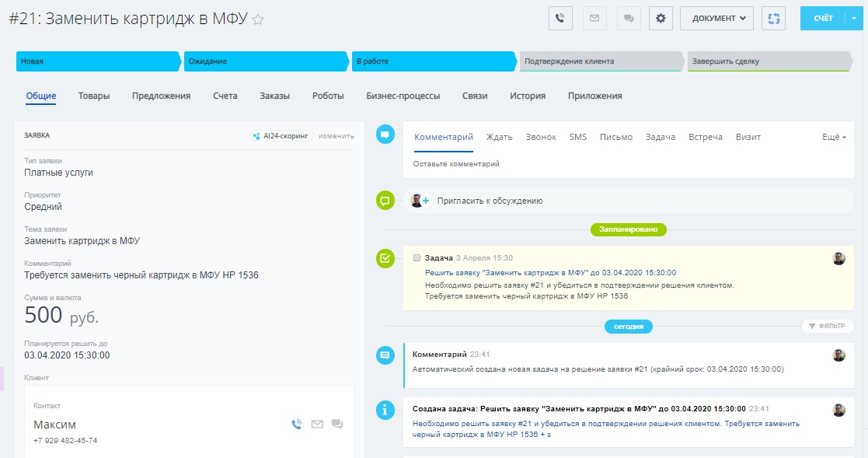Open chat bubbles icon in top toolbar
The width and height of the screenshot is (868, 458).
coord(629,18)
